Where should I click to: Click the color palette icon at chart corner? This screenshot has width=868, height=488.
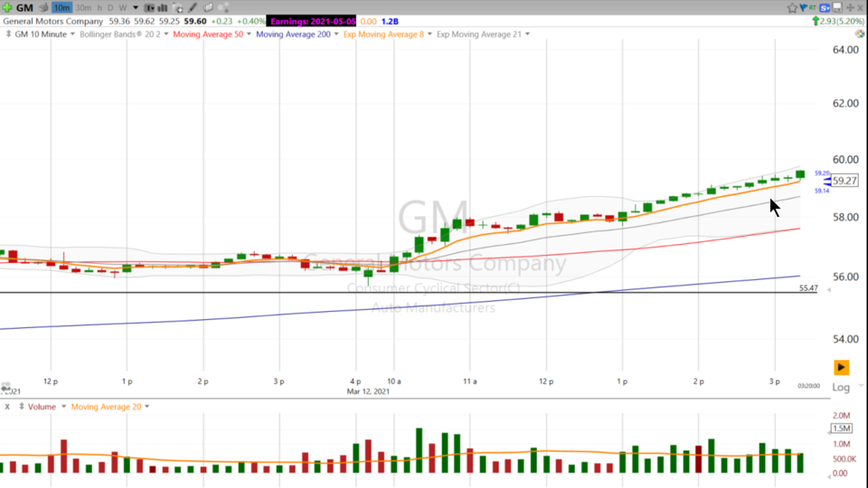tap(860, 33)
